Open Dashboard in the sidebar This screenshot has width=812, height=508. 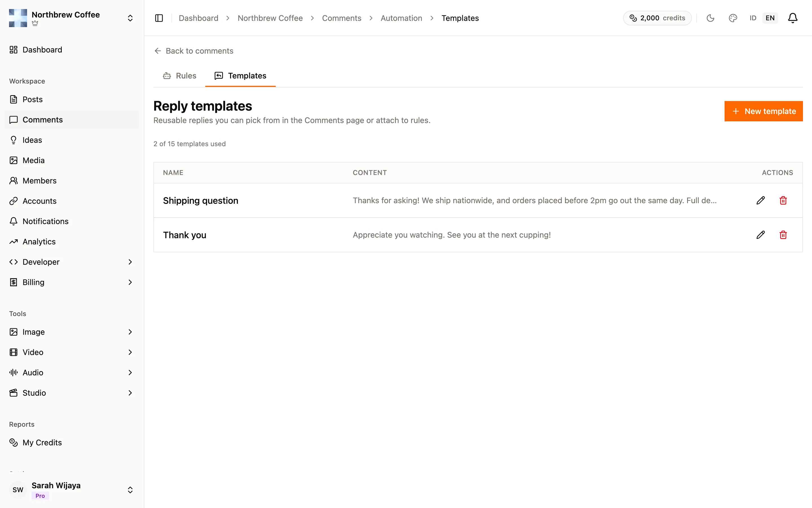(72, 50)
